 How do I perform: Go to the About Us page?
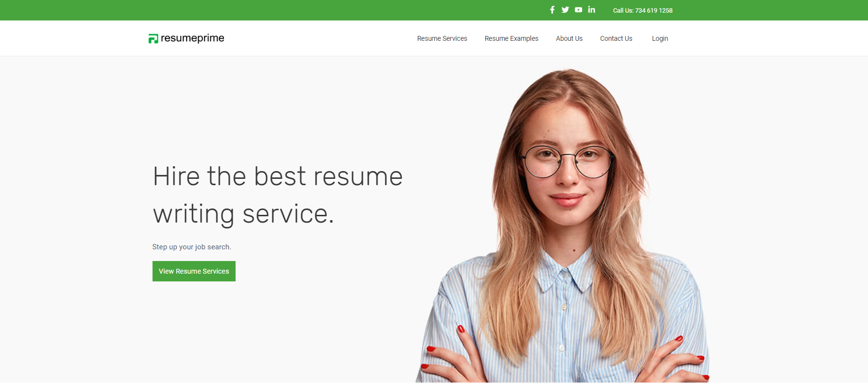pos(569,38)
